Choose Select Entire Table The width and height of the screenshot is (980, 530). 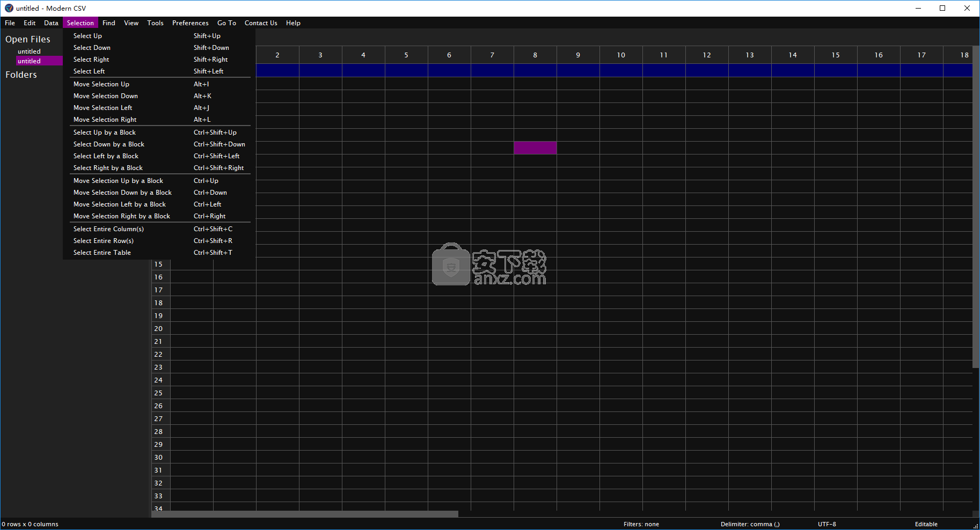[x=160, y=253]
